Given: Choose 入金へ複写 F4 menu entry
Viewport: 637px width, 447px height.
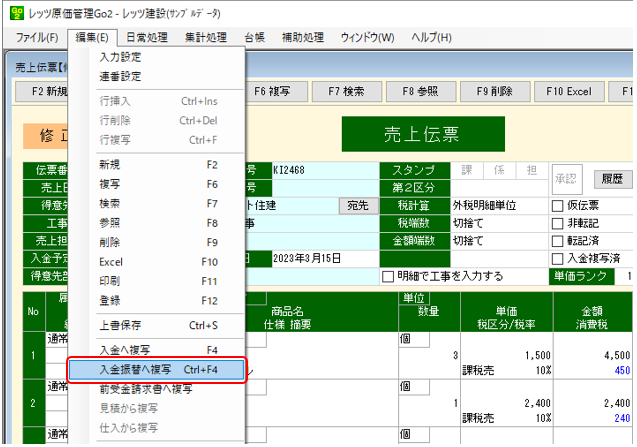Looking at the screenshot, I should 158,349.
